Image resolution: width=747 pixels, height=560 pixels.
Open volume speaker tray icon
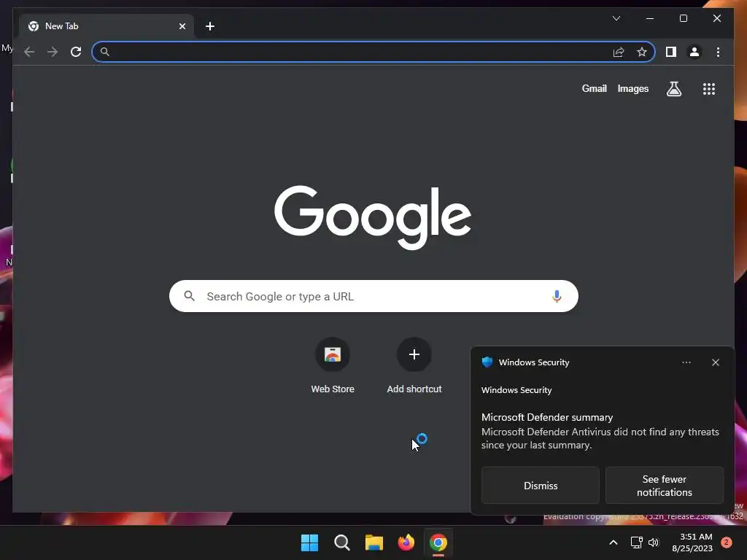click(653, 542)
